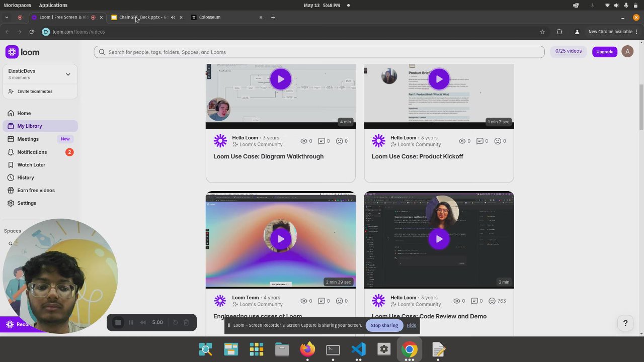The width and height of the screenshot is (644, 362).
Task: Click the webcam bubble preview
Action: click(x=60, y=277)
